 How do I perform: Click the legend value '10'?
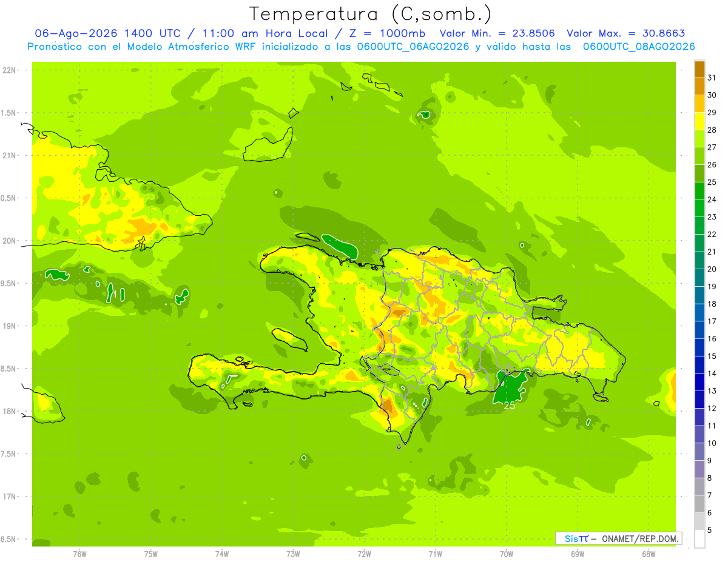click(712, 443)
